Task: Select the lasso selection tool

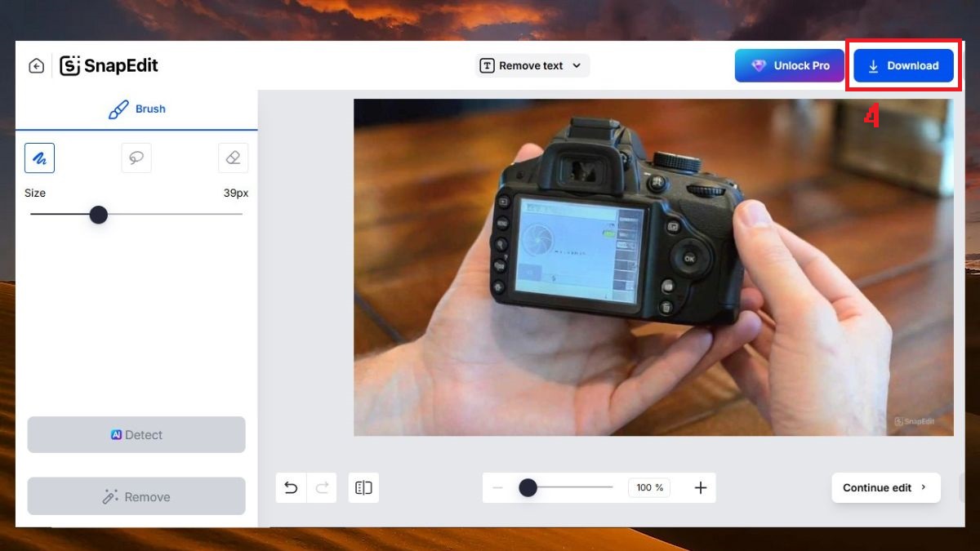Action: point(136,158)
